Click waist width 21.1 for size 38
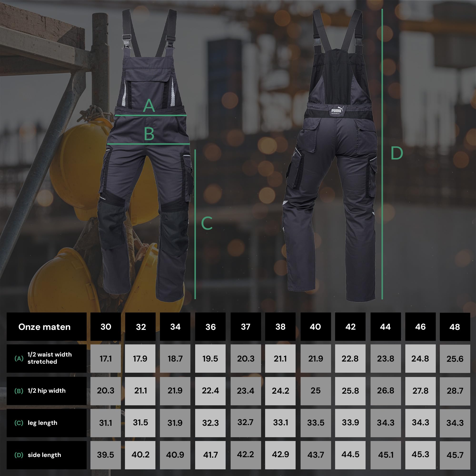 pos(280,358)
